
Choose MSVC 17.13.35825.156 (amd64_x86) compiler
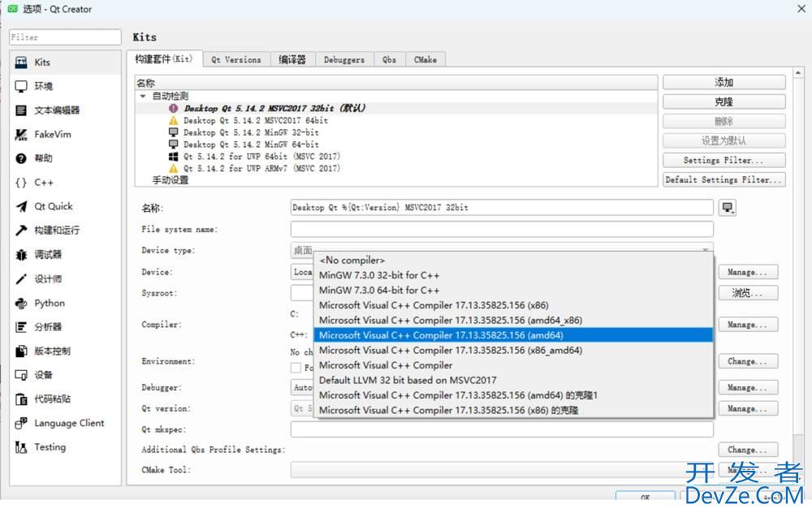point(513,321)
